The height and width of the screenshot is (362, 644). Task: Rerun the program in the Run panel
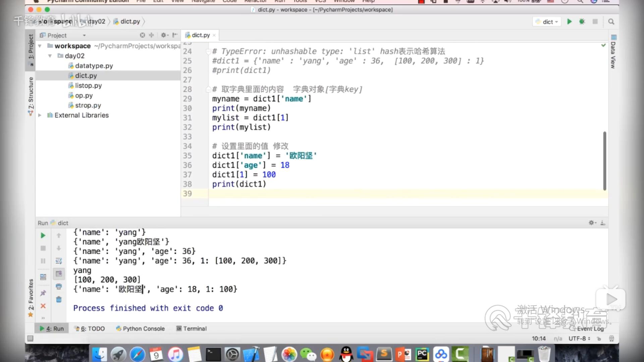[43, 235]
